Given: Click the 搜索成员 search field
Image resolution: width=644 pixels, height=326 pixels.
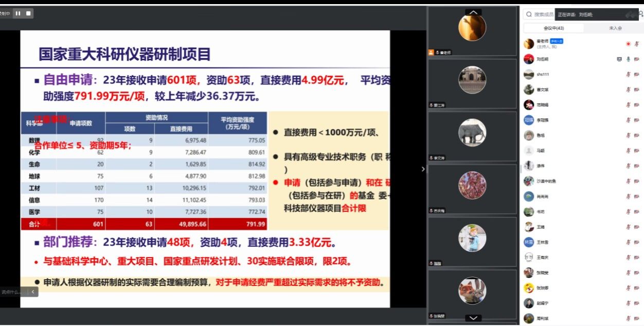Looking at the screenshot, I should click(544, 14).
